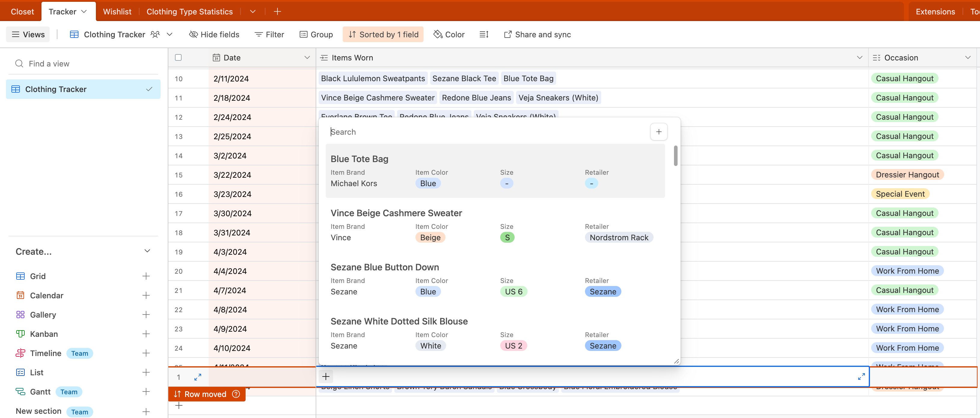
Task: Switch to the Wishlist tab
Action: [117, 11]
